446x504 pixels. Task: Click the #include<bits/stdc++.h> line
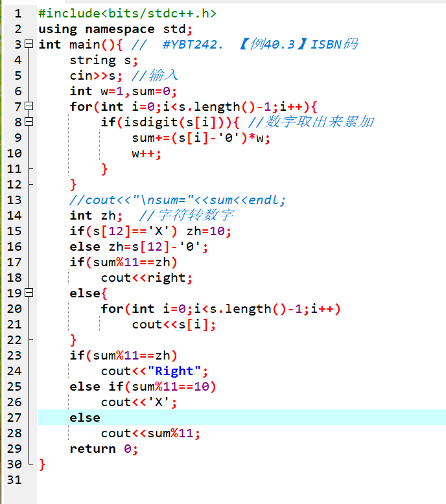(x=127, y=14)
